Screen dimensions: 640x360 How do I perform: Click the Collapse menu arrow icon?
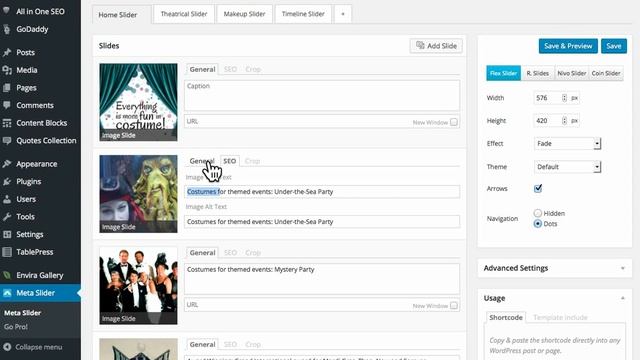click(x=7, y=347)
